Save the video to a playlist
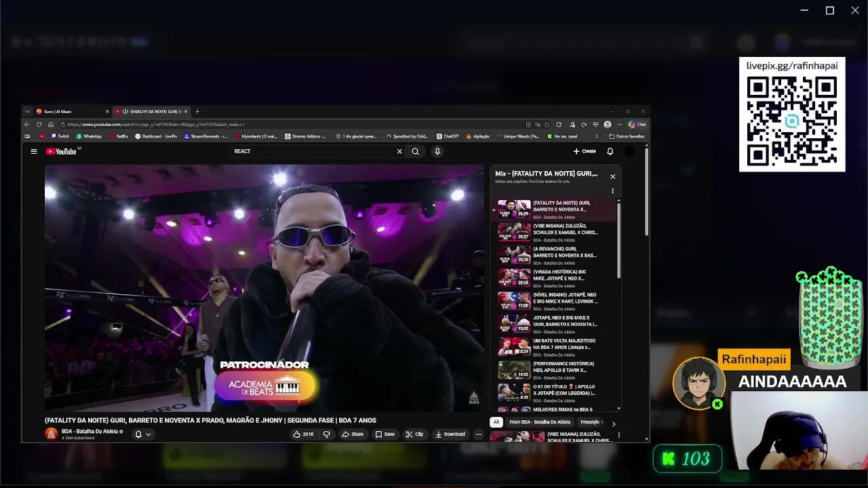Viewport: 868px width, 488px height. coord(385,434)
